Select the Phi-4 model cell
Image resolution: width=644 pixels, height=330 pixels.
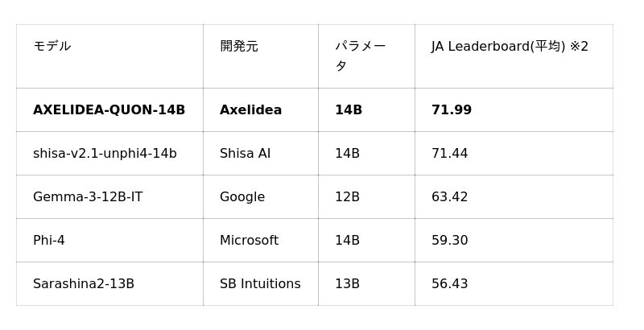click(49, 241)
